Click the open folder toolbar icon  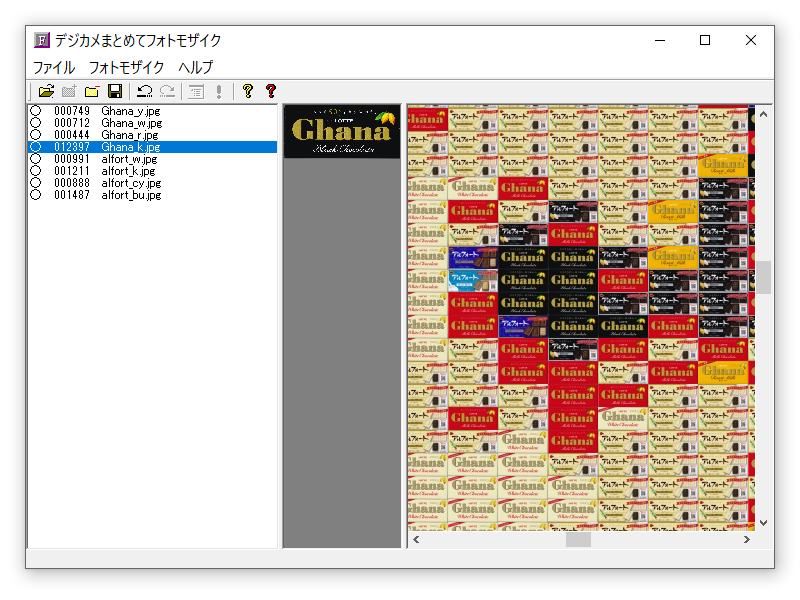(x=46, y=91)
